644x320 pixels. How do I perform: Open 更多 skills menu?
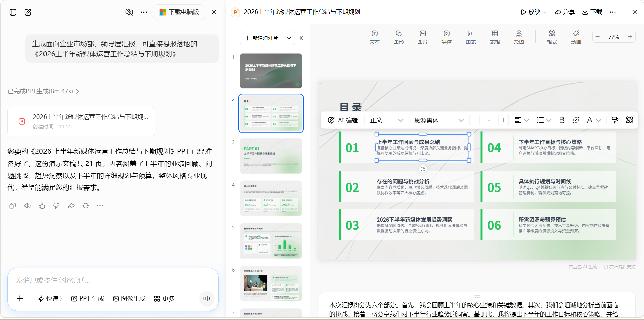[x=164, y=299]
